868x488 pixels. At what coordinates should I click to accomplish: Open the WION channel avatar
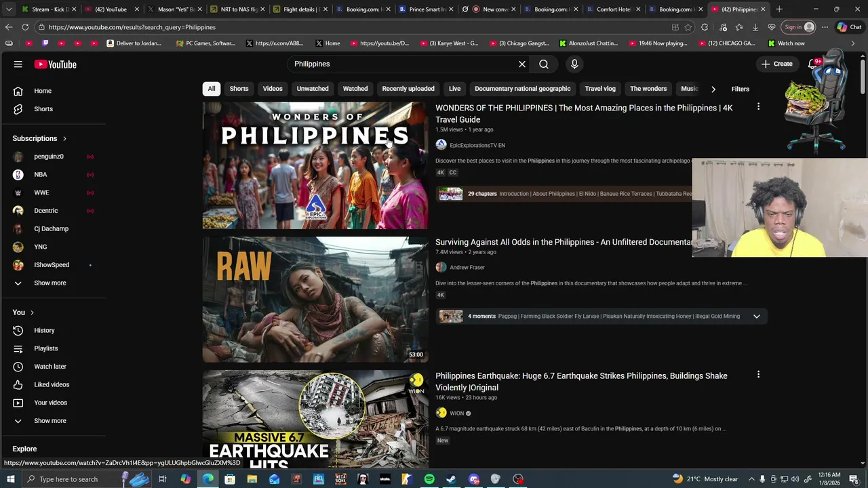tap(441, 413)
